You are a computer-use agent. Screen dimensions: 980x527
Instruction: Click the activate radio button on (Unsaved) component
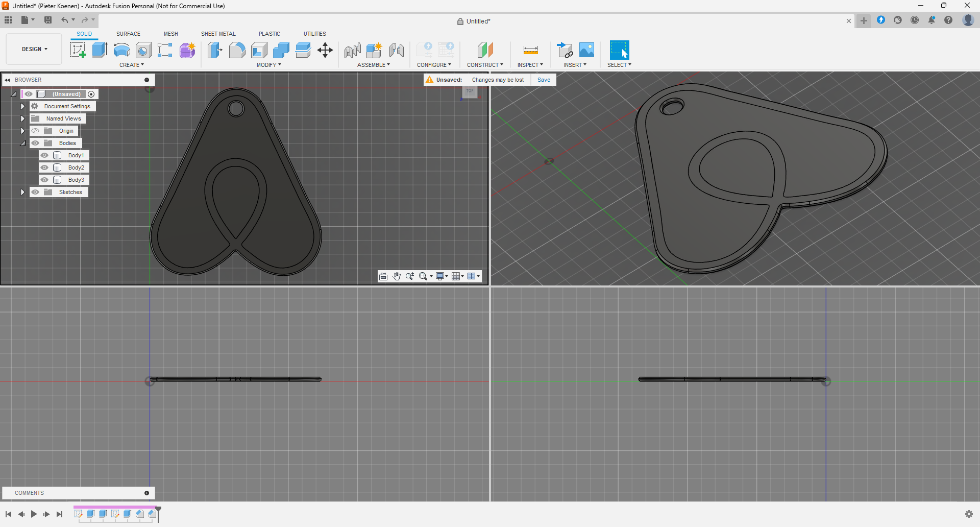[x=91, y=94]
